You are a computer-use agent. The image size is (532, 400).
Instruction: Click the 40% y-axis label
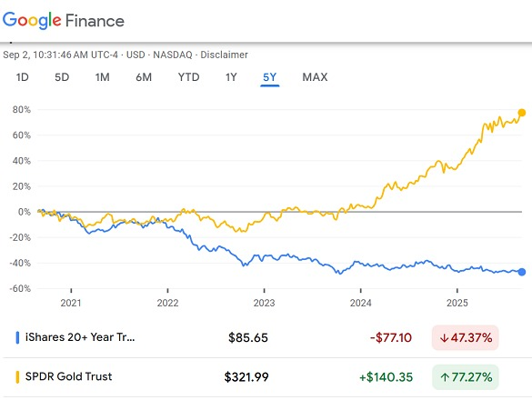click(x=22, y=161)
